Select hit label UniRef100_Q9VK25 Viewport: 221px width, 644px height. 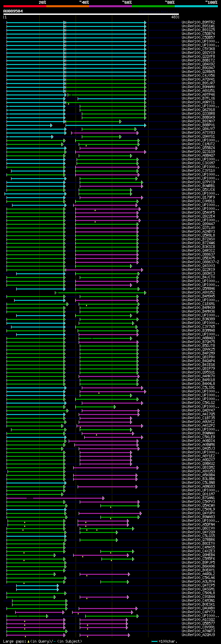(x=198, y=350)
